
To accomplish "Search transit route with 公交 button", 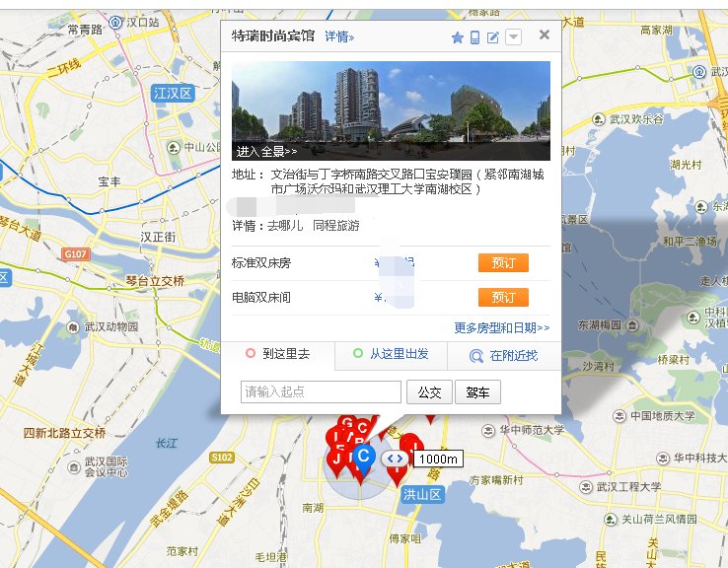I will [x=429, y=392].
